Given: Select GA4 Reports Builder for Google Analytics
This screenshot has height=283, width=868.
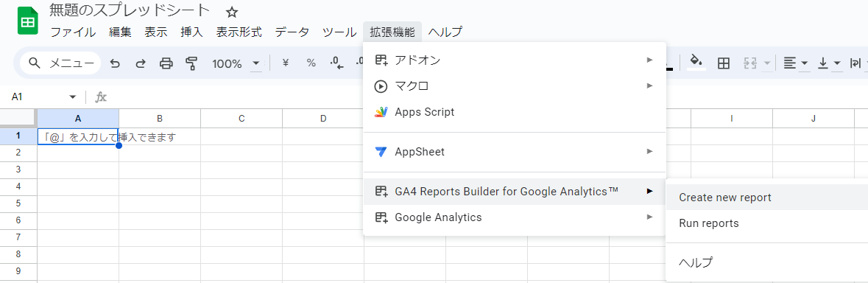Looking at the screenshot, I should tap(515, 191).
